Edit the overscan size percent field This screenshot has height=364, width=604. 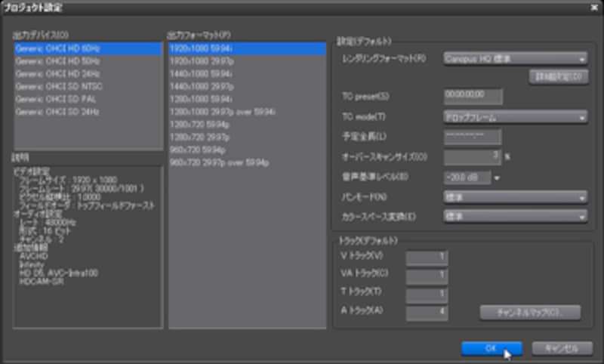click(x=473, y=157)
